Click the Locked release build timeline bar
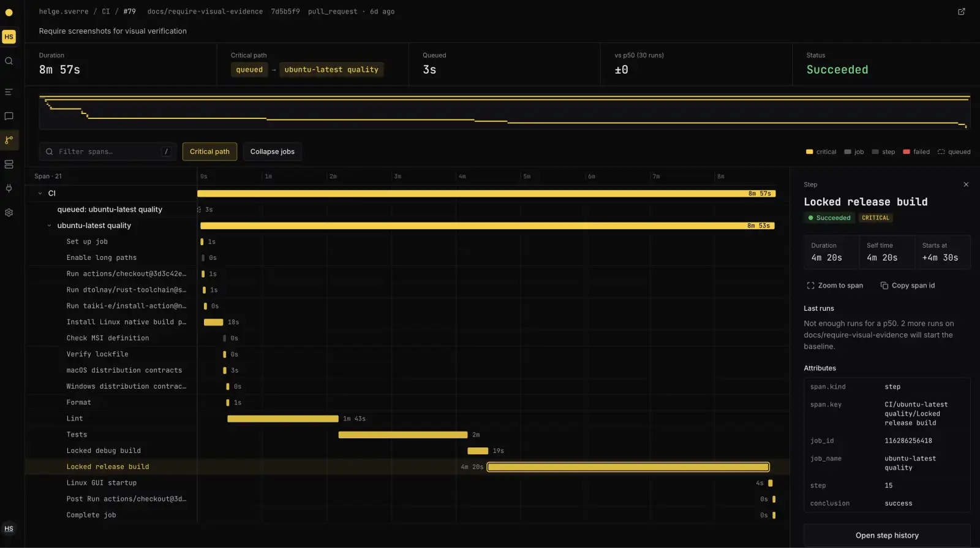980x548 pixels. click(x=628, y=467)
